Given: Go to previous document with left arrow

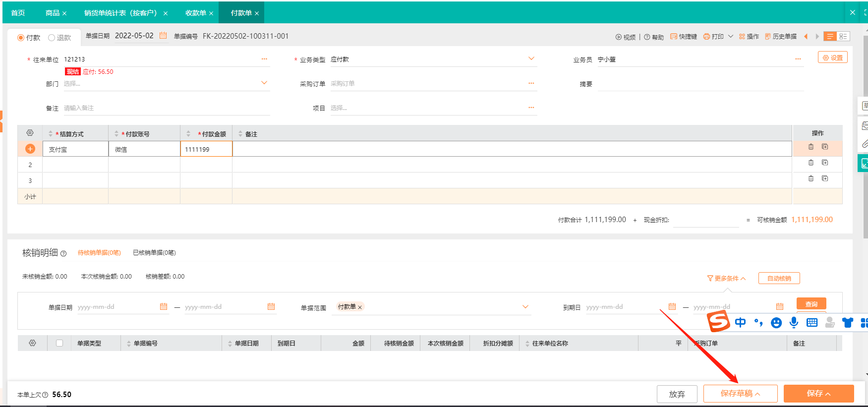Looking at the screenshot, I should (806, 37).
